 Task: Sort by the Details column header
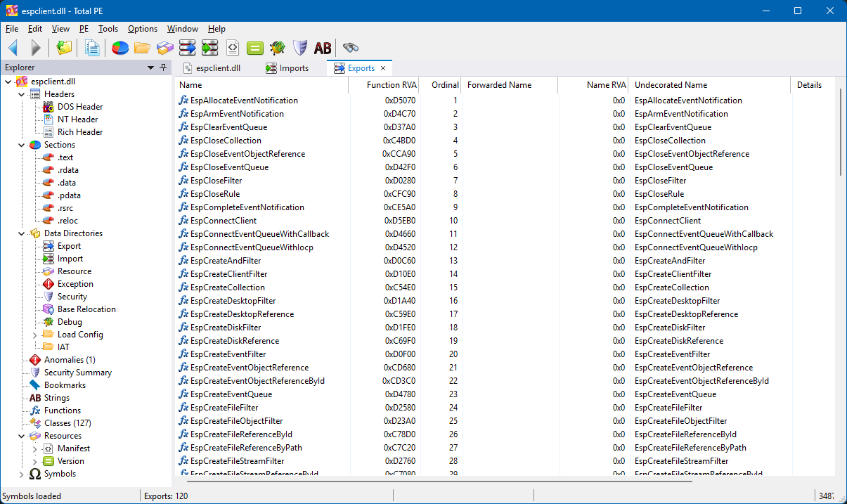point(813,85)
